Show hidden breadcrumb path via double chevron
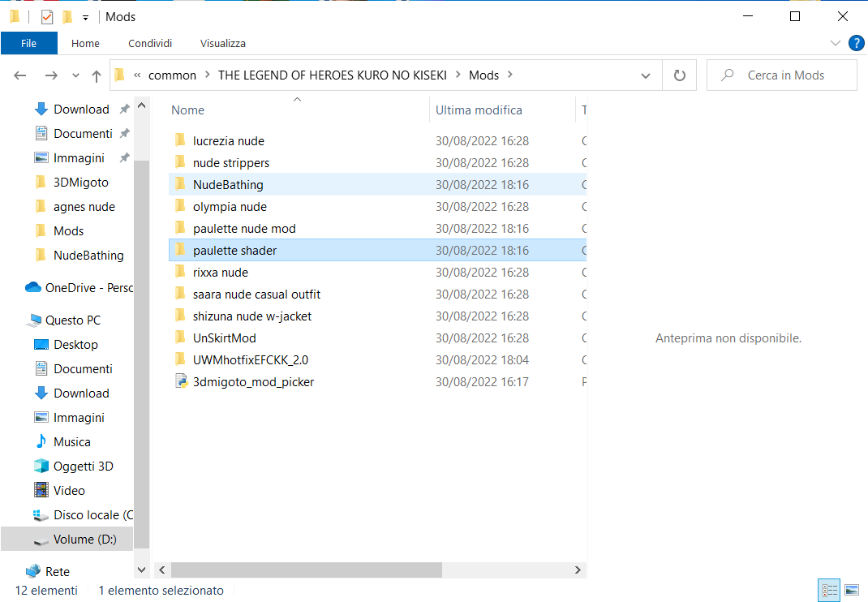Image resolution: width=868 pixels, height=602 pixels. coord(137,75)
